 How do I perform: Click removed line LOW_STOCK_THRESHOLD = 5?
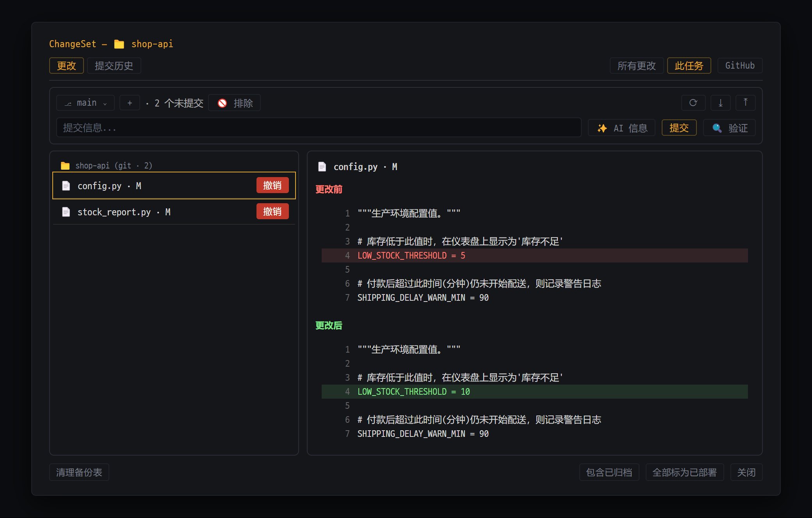[535, 255]
